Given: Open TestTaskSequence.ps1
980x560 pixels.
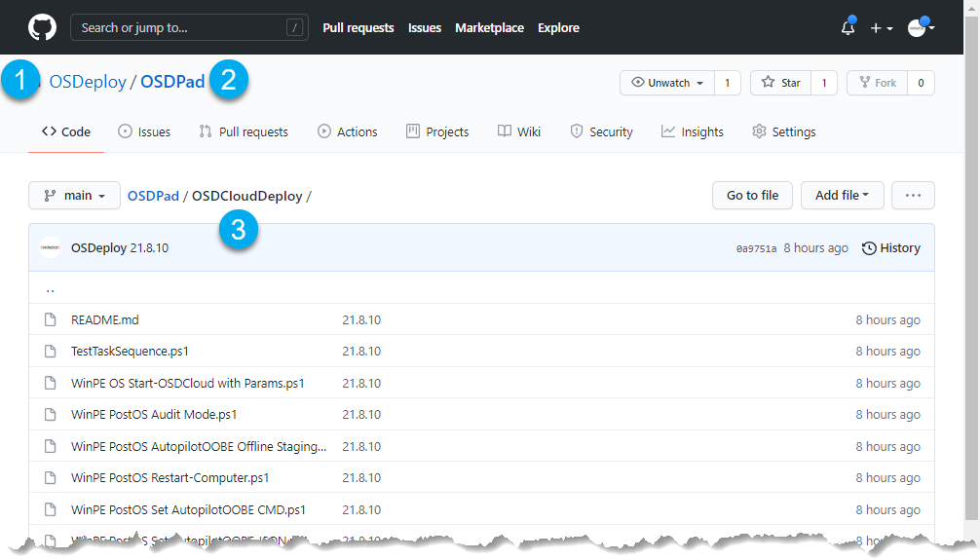Looking at the screenshot, I should (130, 352).
